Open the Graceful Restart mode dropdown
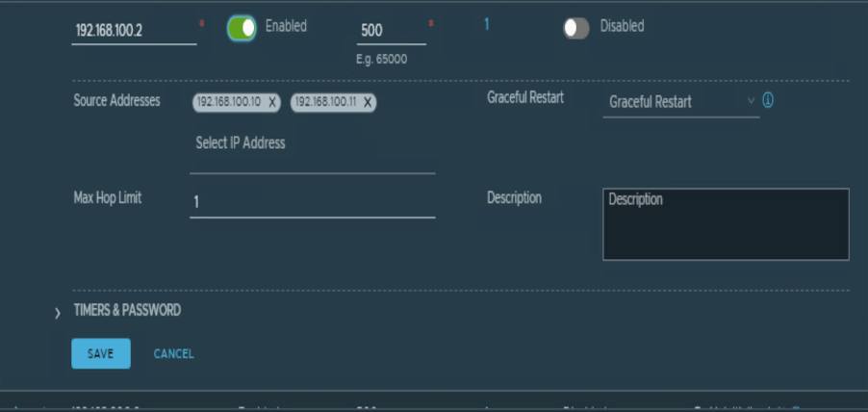868x412 pixels. [x=674, y=102]
